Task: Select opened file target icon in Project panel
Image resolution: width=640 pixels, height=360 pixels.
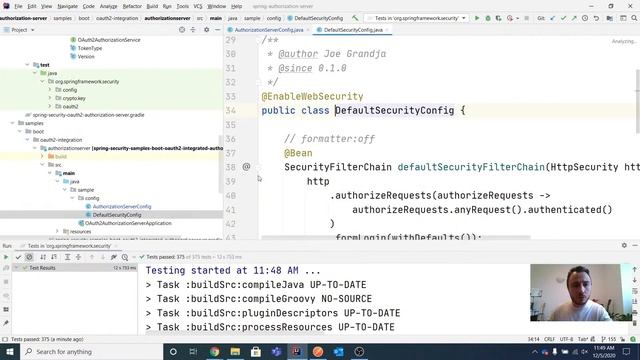Action: point(182,30)
